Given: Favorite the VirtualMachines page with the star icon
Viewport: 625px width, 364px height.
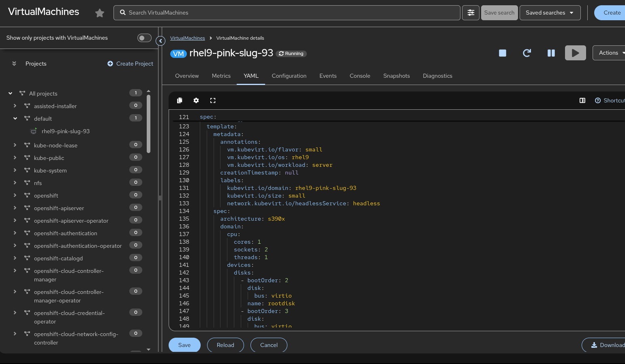Looking at the screenshot, I should point(100,13).
